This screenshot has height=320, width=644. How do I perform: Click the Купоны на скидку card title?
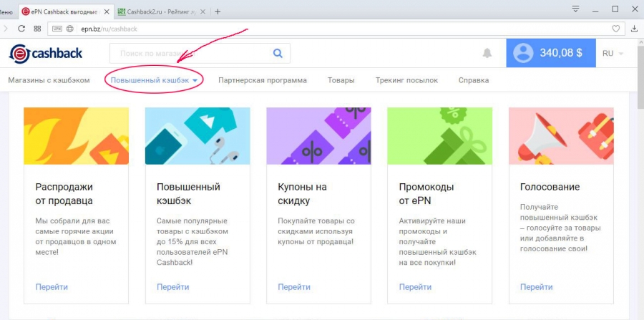tap(302, 194)
